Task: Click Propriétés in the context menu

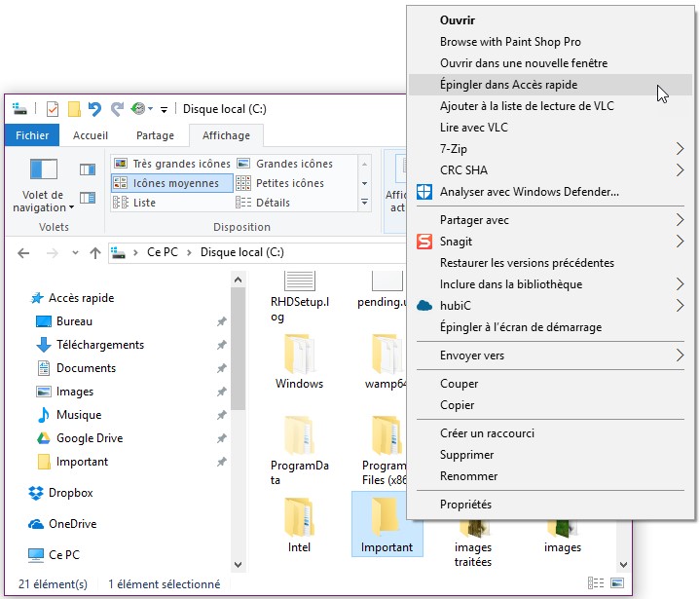Action: pyautogui.click(x=465, y=505)
